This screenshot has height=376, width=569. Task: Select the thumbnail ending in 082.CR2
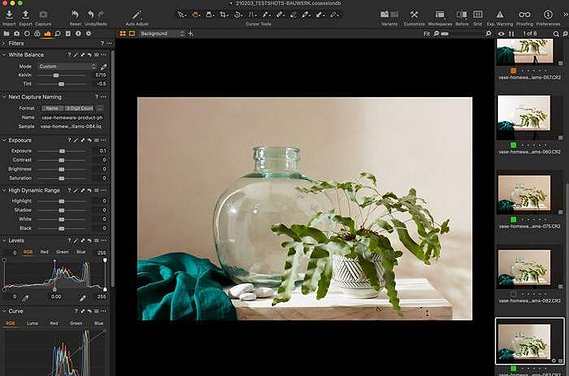pyautogui.click(x=524, y=268)
